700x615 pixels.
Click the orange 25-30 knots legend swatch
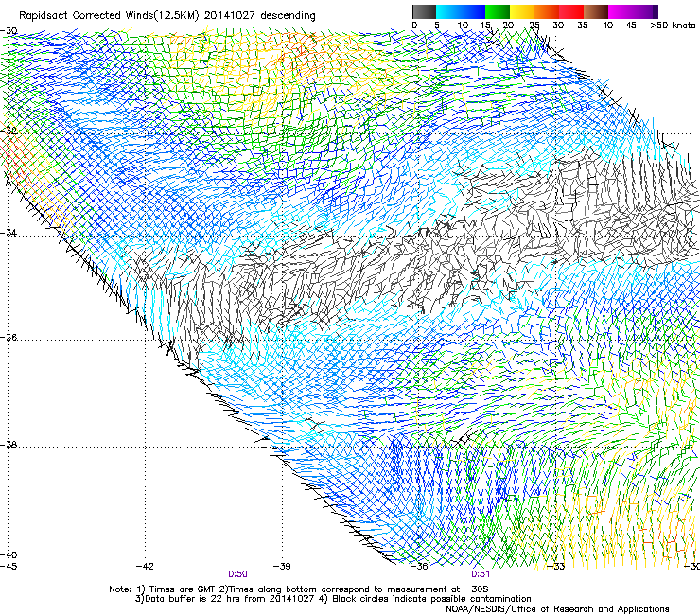(x=547, y=11)
